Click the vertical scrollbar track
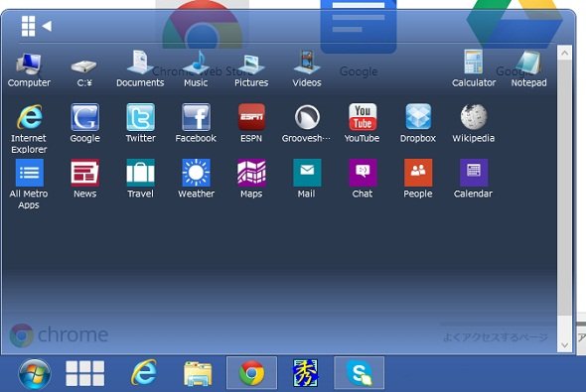The height and width of the screenshot is (392, 586). coord(564,199)
